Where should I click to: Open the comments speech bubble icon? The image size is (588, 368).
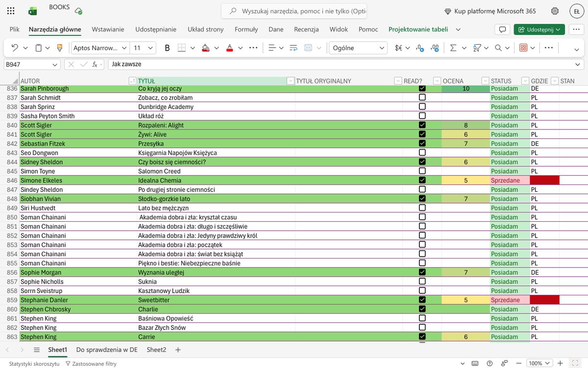[502, 29]
